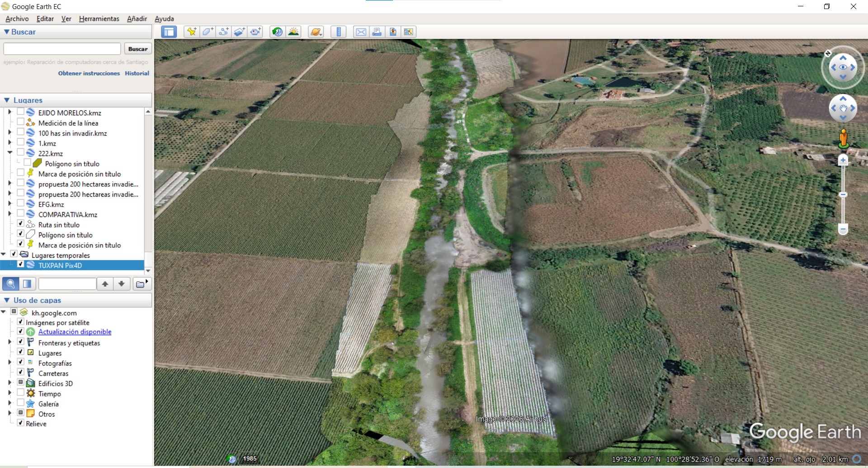Screen dimensions: 868x468
Task: Expand the 100 has sin invadir.kmz node
Action: pyautogui.click(x=10, y=132)
